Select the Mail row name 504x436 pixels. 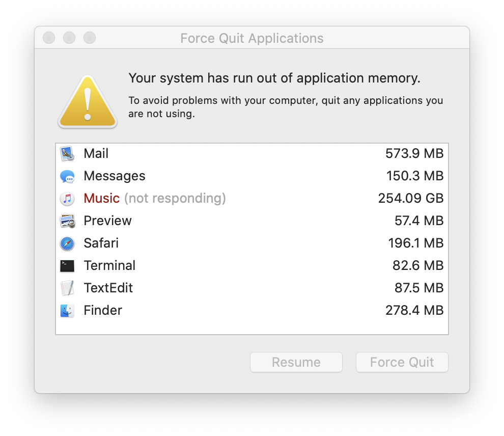[x=96, y=153]
